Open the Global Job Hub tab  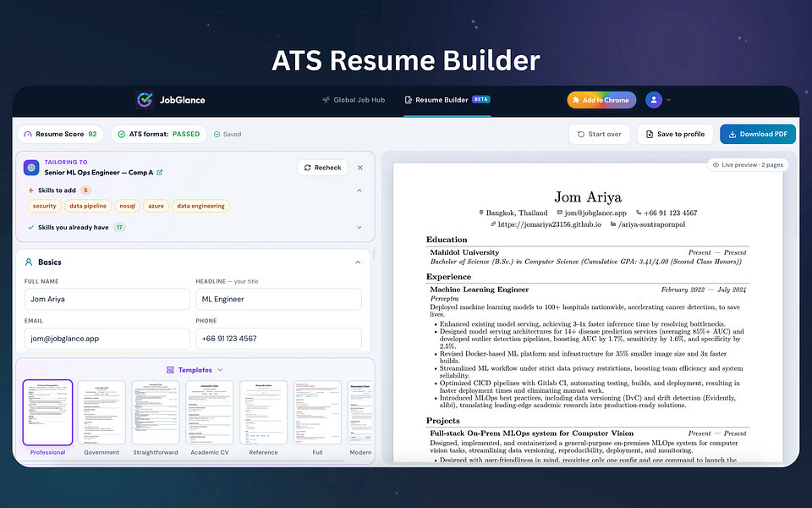click(354, 100)
